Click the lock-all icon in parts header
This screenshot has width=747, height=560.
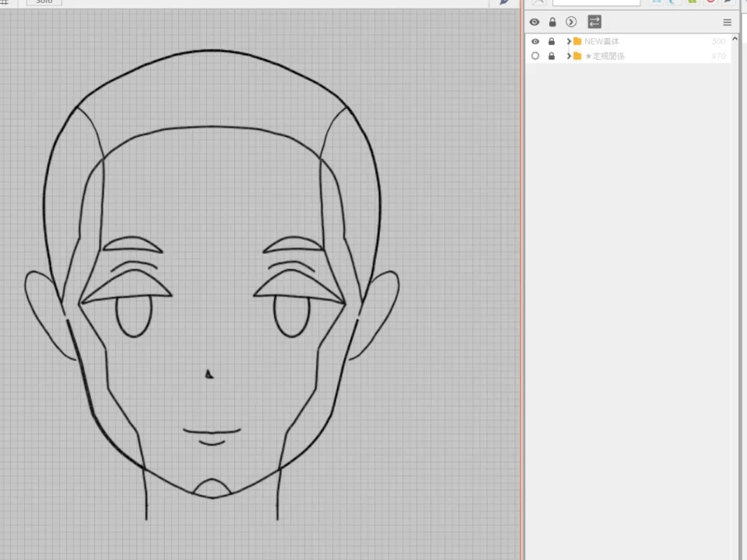click(552, 22)
